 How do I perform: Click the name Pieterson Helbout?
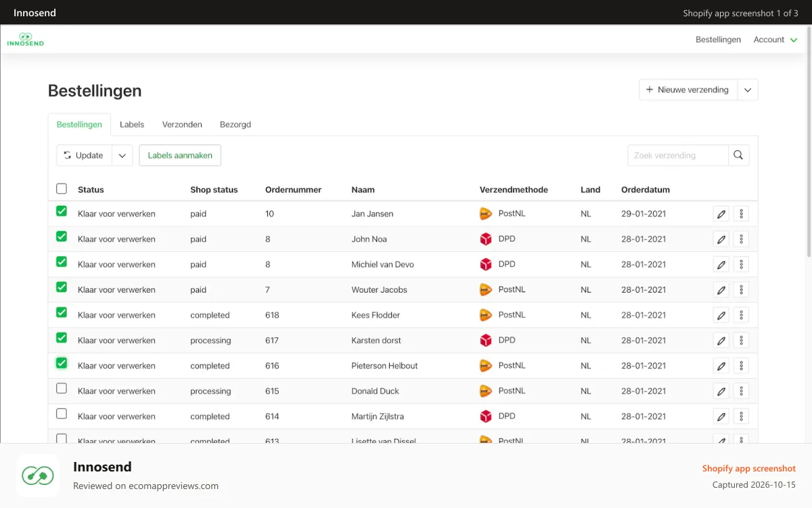pos(384,366)
